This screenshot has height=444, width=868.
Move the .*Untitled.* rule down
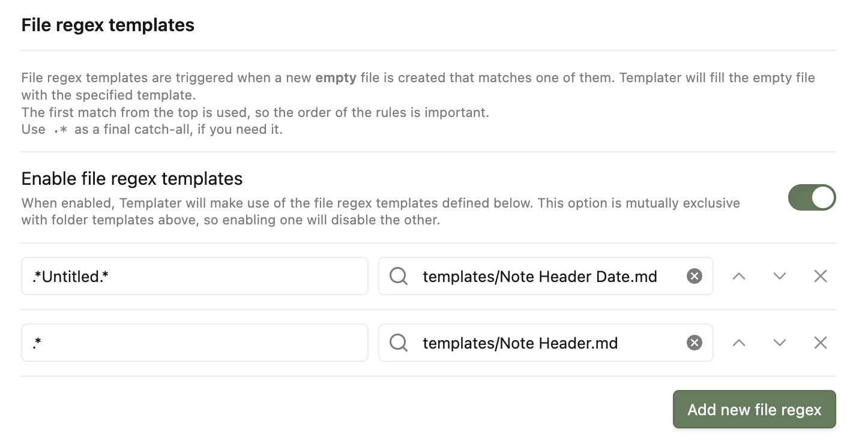click(780, 276)
